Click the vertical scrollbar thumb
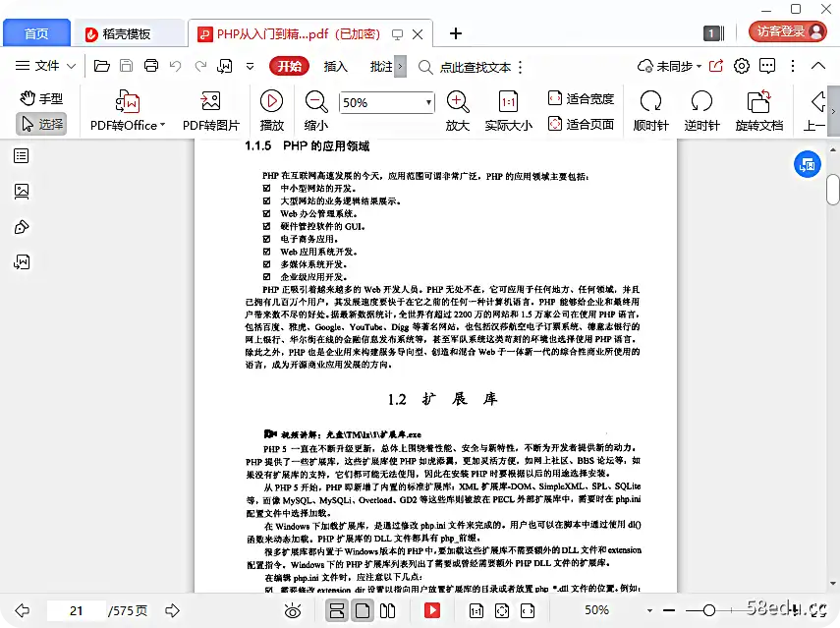 coord(833,189)
